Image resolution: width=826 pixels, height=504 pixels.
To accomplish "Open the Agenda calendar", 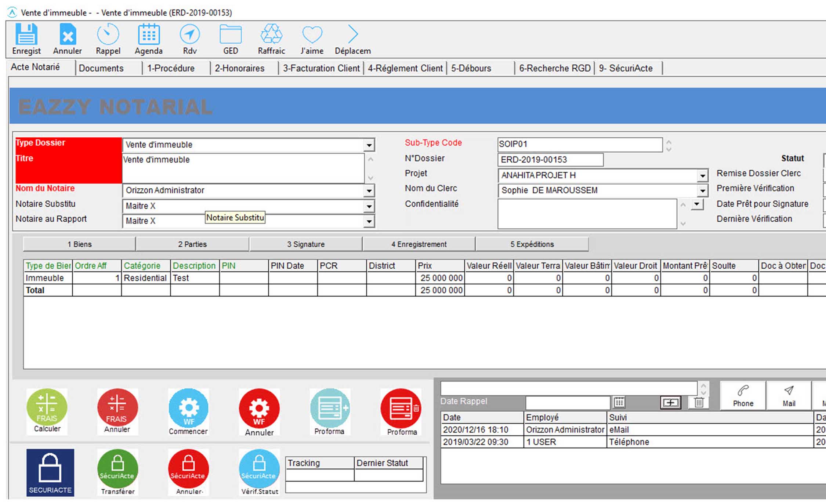I will 149,34.
